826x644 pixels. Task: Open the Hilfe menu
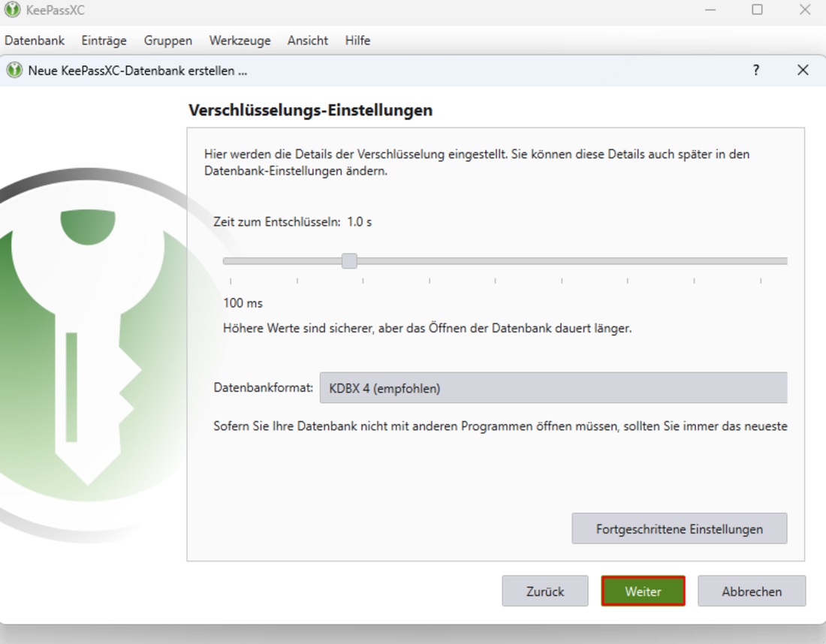[357, 41]
